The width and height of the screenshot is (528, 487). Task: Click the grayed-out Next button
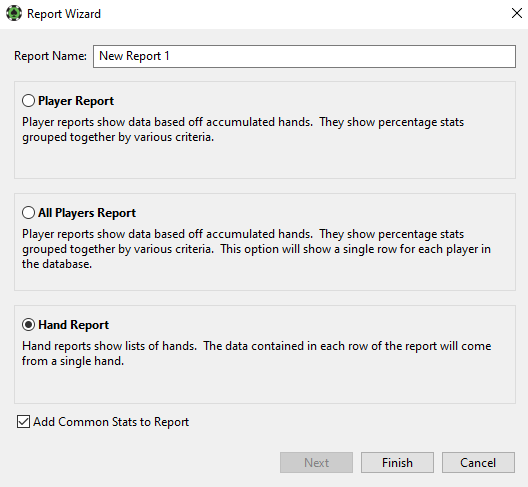click(317, 462)
